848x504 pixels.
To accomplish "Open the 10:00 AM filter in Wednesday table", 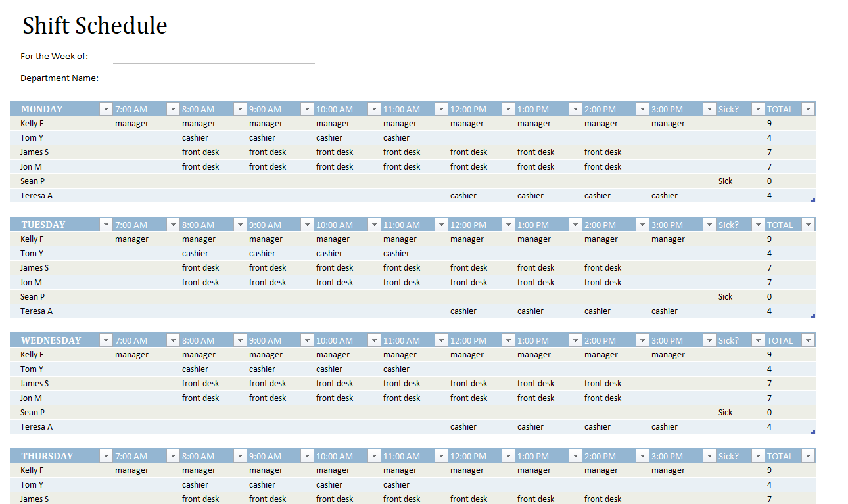I will 374,340.
